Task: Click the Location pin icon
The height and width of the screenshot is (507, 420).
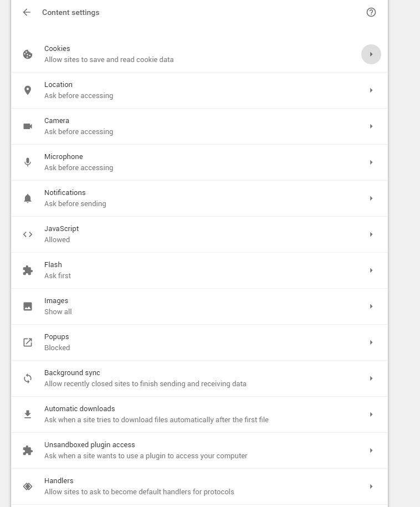Action: pyautogui.click(x=28, y=90)
